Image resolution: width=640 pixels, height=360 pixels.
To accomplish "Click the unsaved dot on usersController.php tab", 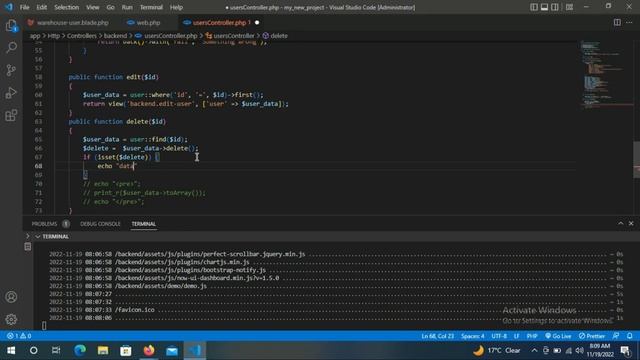I will coord(257,23).
